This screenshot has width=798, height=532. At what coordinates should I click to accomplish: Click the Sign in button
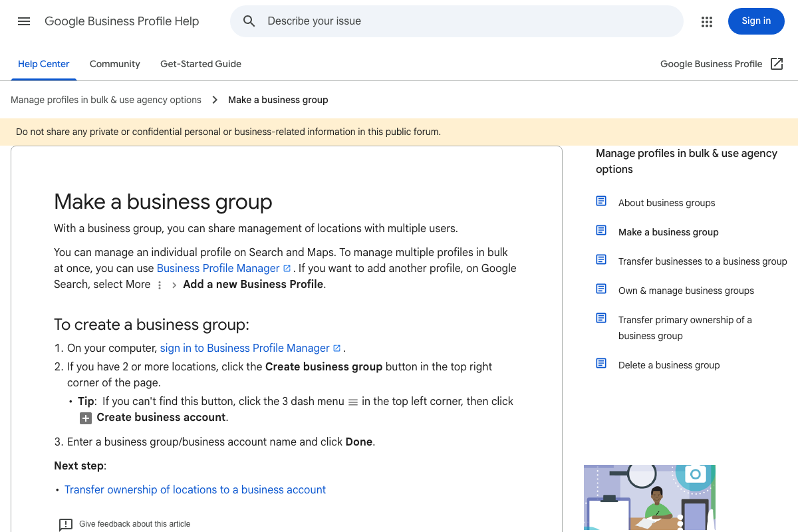(x=756, y=21)
